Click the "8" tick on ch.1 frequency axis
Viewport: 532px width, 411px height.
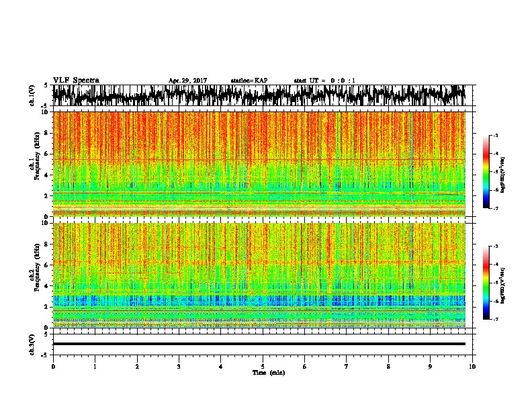[47, 133]
